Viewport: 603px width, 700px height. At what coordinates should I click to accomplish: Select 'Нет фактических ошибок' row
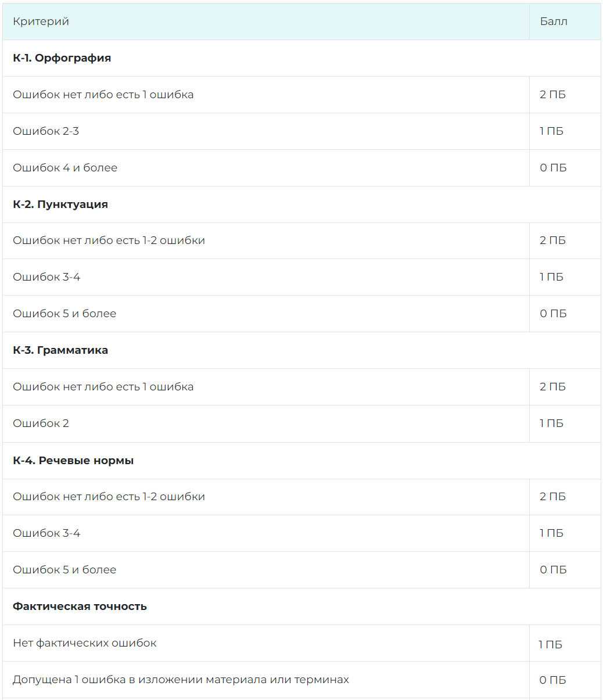(84, 643)
